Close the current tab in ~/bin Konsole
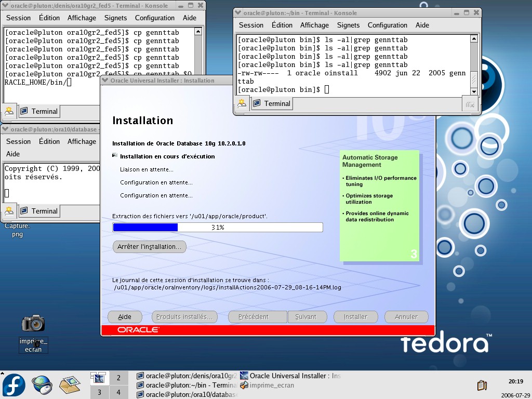 pyautogui.click(x=470, y=104)
